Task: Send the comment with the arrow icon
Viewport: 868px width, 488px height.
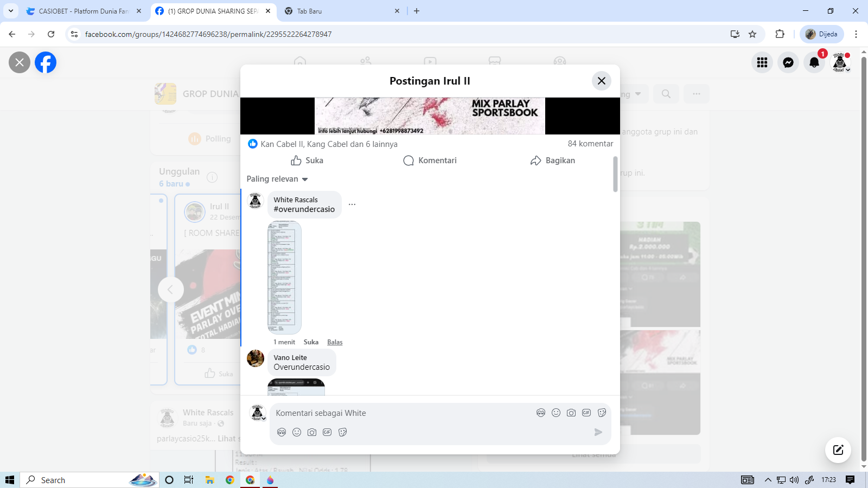Action: point(598,432)
